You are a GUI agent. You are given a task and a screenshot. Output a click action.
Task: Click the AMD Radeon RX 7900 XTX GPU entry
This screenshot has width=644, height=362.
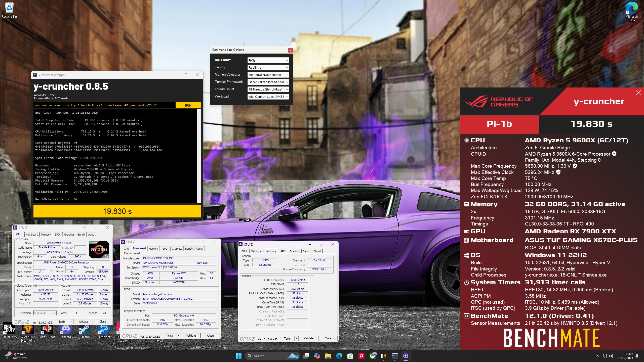pos(570,231)
